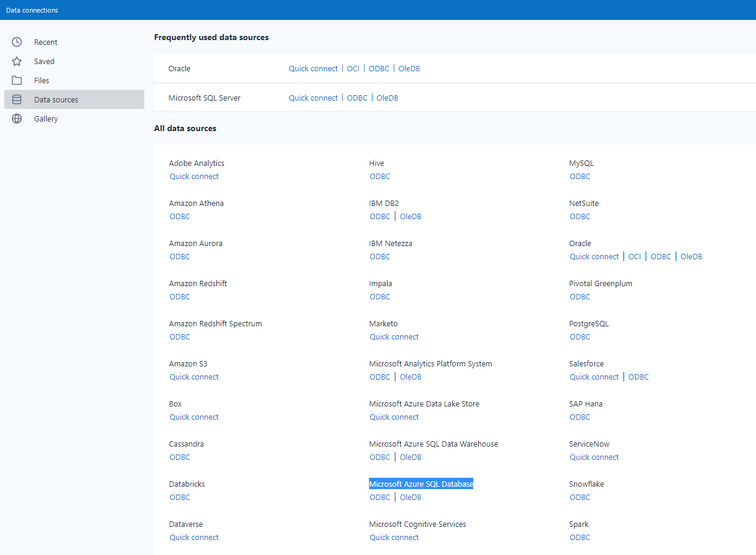Choose OleDB for frequently used Microsoft SQL Server
756x555 pixels.
coord(387,98)
